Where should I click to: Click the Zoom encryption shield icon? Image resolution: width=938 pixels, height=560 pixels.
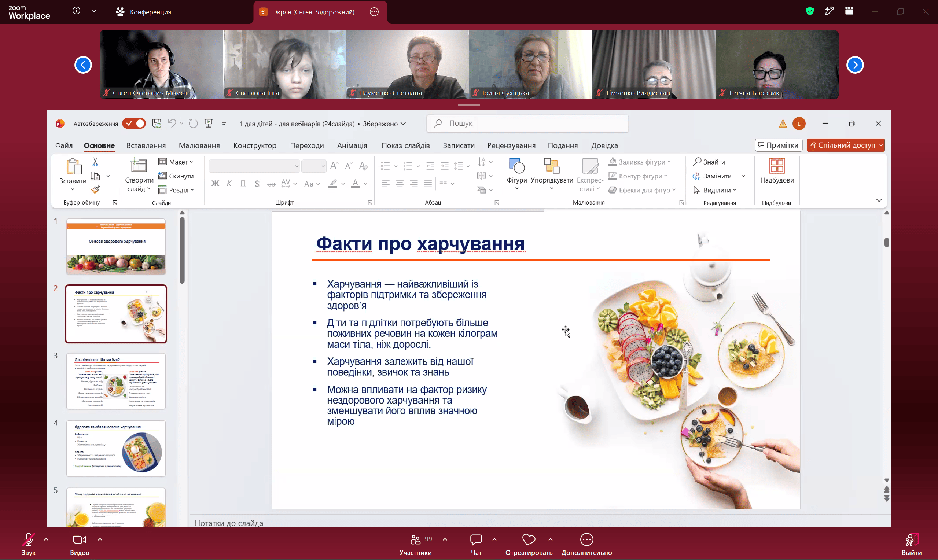(810, 11)
